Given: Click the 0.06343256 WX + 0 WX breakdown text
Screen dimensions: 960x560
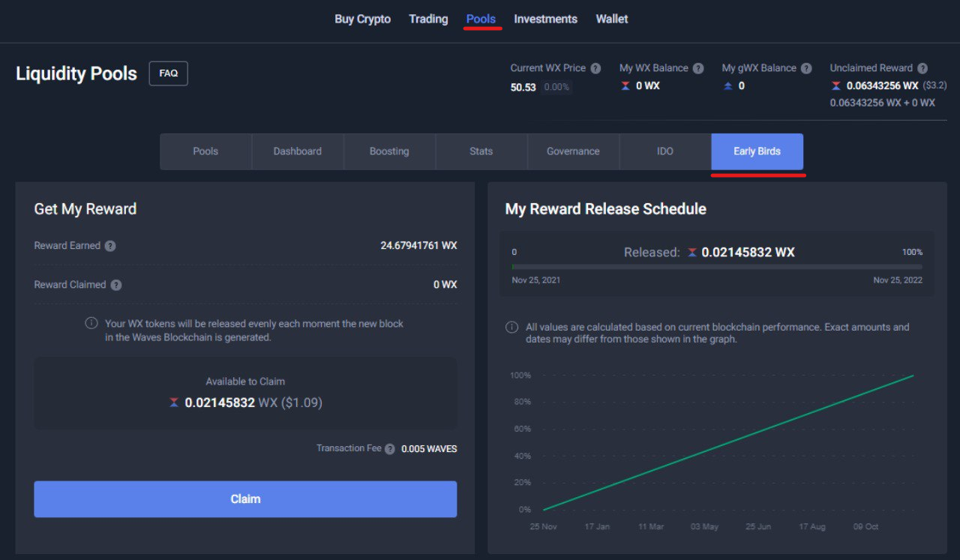Looking at the screenshot, I should click(x=883, y=103).
